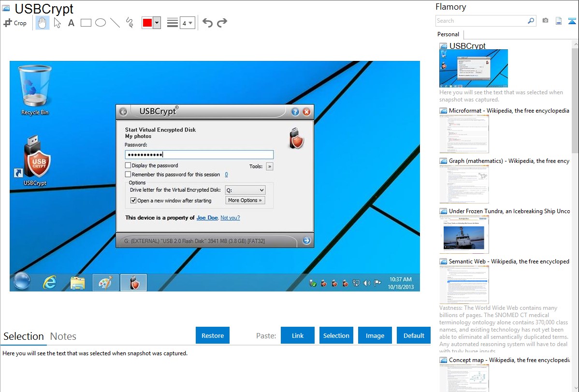This screenshot has height=392, width=579.
Task: Open File Explorer from the taskbar
Action: click(77, 283)
